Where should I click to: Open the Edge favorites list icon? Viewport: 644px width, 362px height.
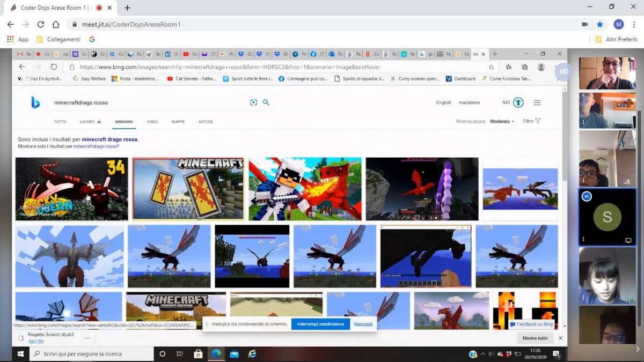tap(508, 67)
